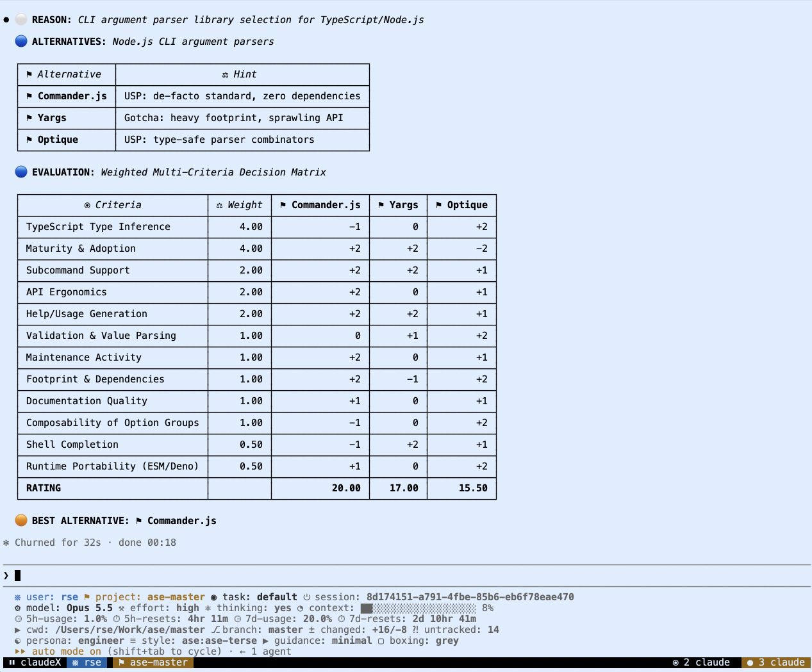
Task: Click the Yargs rating value '17.00'
Action: point(404,488)
